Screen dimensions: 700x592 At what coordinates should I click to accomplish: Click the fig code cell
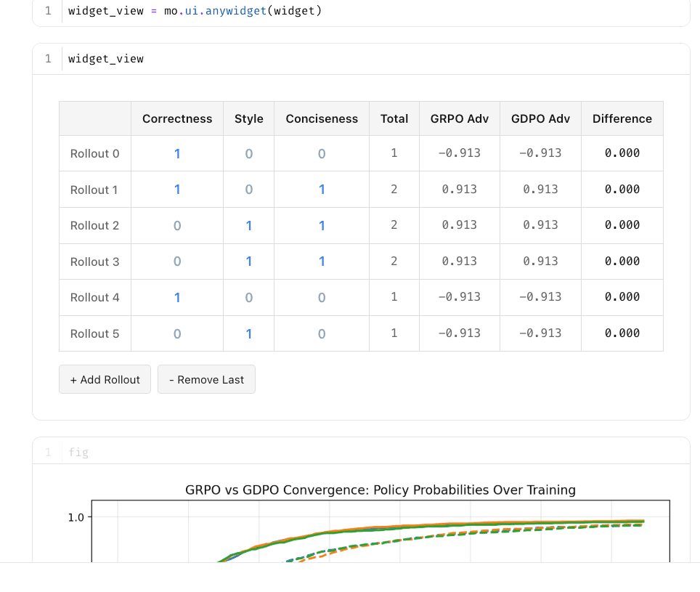tap(78, 452)
